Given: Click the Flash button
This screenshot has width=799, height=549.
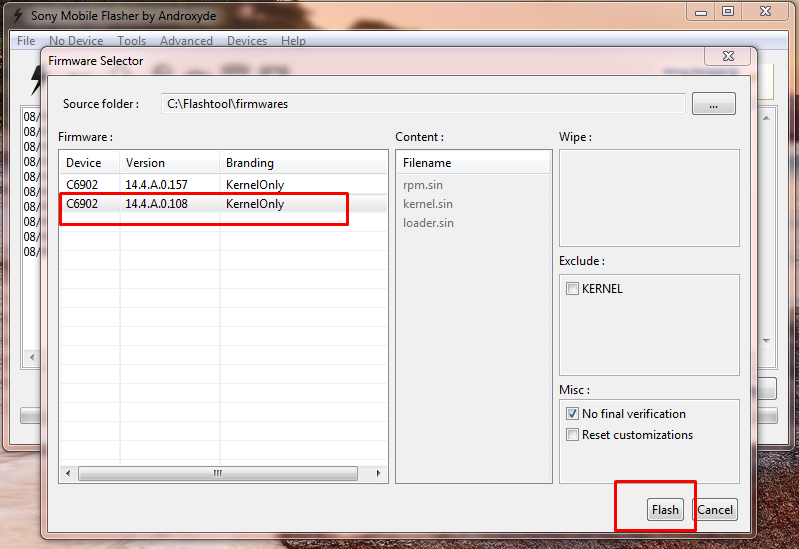Looking at the screenshot, I should pos(665,510).
